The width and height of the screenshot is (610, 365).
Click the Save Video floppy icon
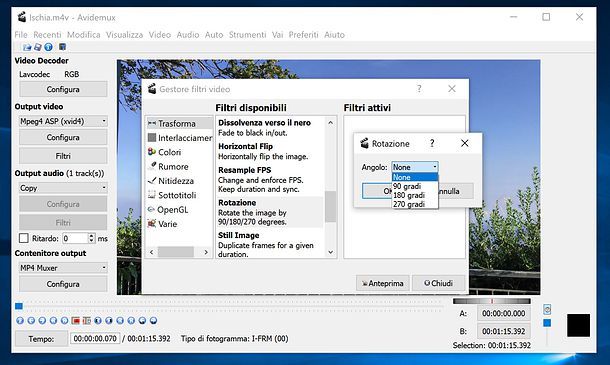coord(38,47)
